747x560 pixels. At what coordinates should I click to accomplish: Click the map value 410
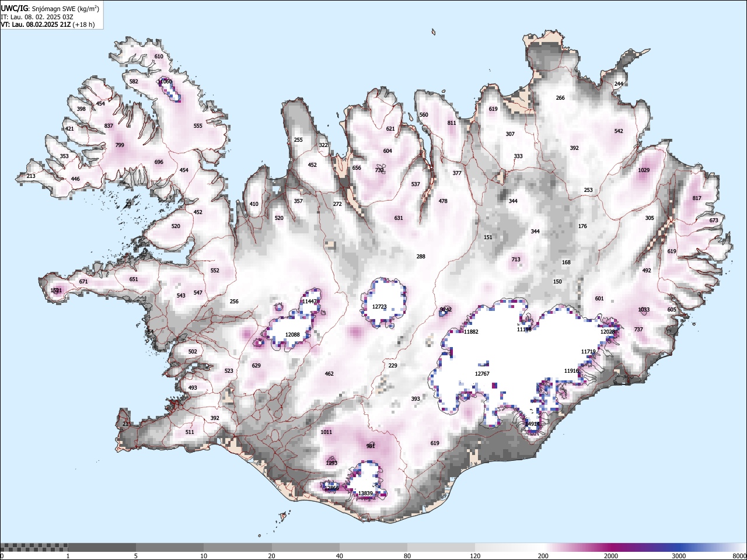click(254, 204)
